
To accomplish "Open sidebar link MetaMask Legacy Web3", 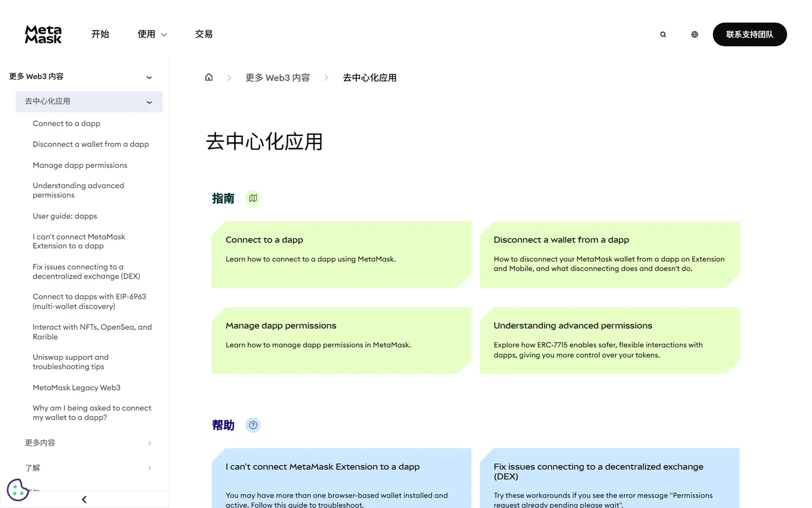I will 77,388.
